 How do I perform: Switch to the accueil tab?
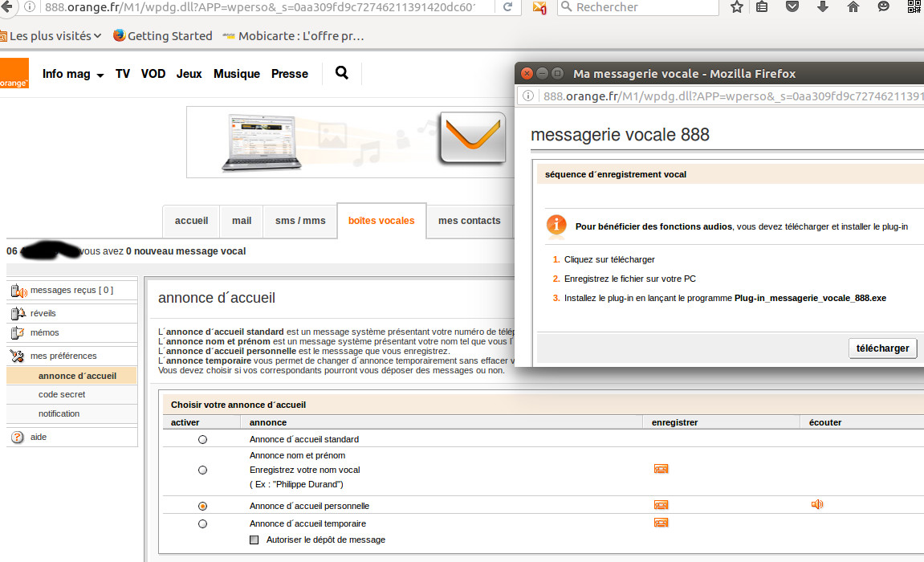click(x=192, y=221)
